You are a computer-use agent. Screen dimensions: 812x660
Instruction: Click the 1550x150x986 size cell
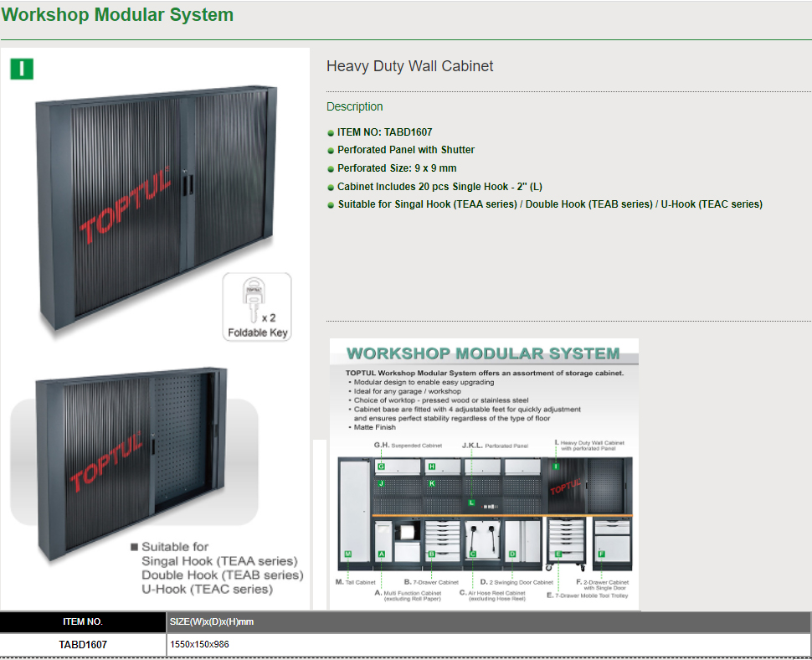point(199,645)
